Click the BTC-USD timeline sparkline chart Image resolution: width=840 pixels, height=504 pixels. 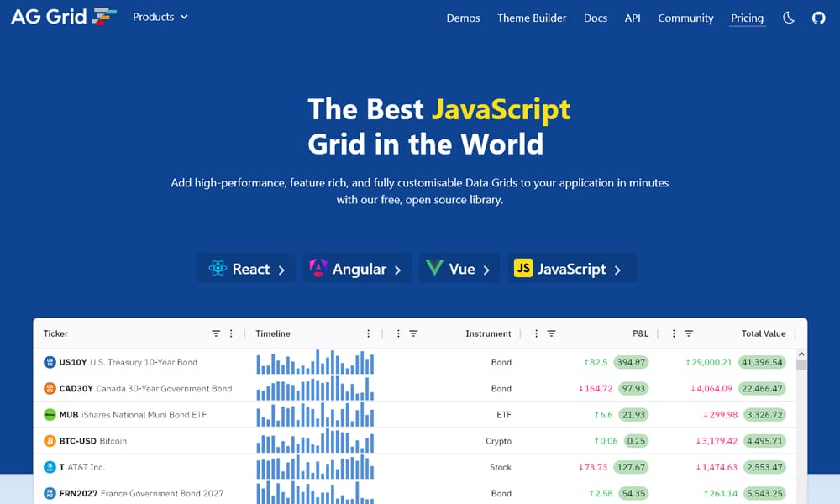315,441
